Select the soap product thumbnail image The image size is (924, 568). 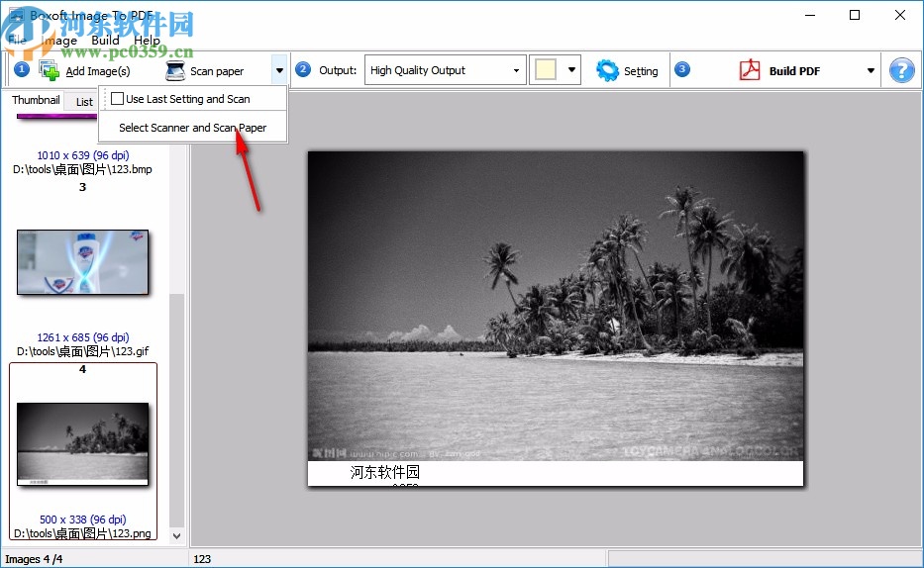pos(82,262)
